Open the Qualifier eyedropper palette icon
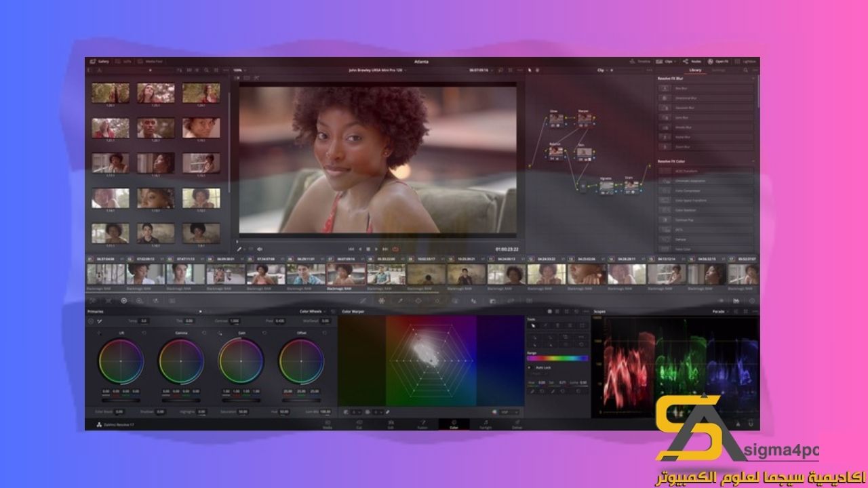Image resolution: width=868 pixels, height=488 pixels. coord(400,300)
